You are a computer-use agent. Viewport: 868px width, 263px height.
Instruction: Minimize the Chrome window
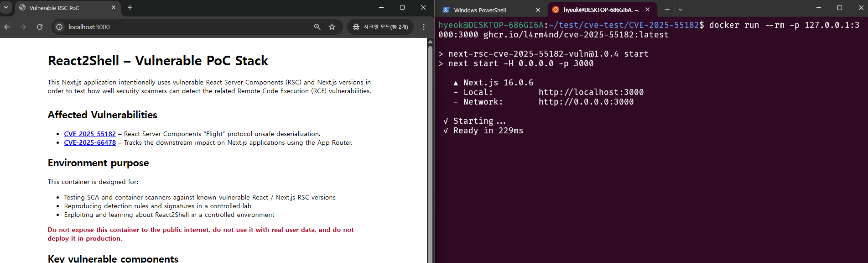tap(381, 7)
